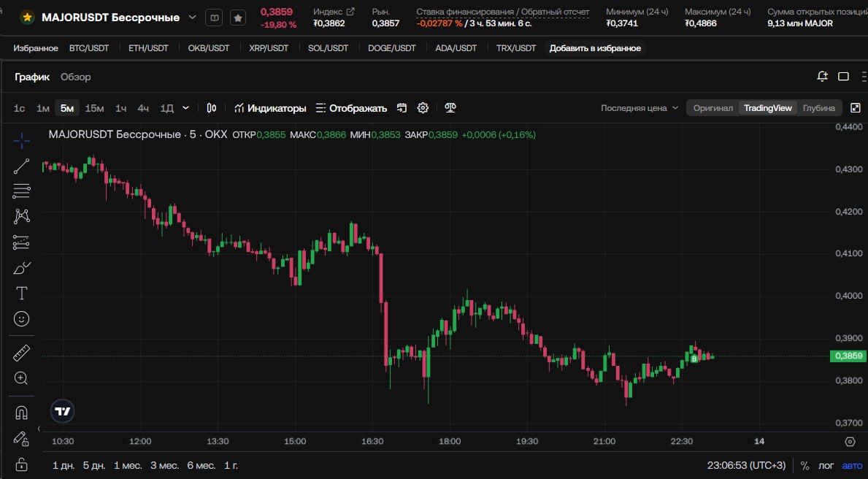Select the 1м timeframe

[x=42, y=108]
